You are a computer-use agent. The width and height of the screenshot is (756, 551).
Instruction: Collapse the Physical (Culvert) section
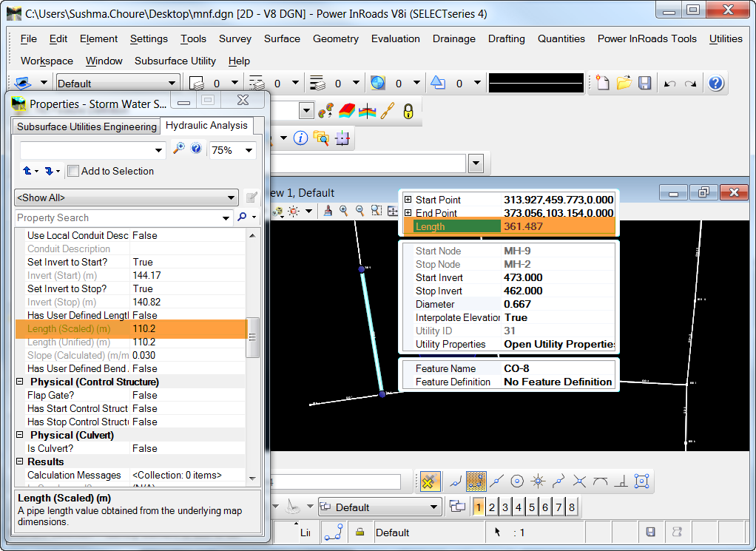tap(20, 434)
